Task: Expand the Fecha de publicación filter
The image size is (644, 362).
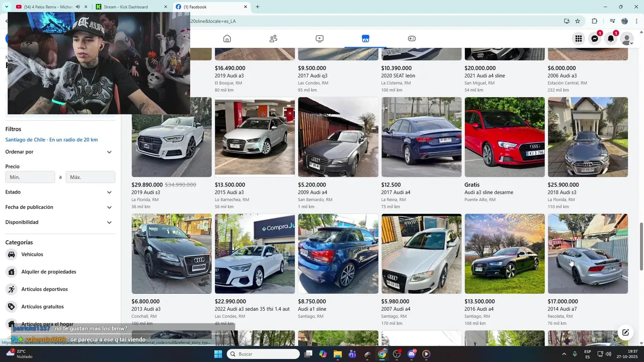Action: (x=59, y=207)
